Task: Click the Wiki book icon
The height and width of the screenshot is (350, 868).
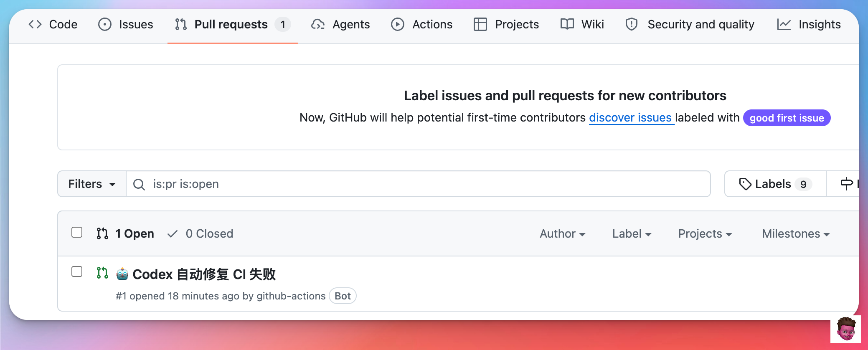Action: [567, 24]
